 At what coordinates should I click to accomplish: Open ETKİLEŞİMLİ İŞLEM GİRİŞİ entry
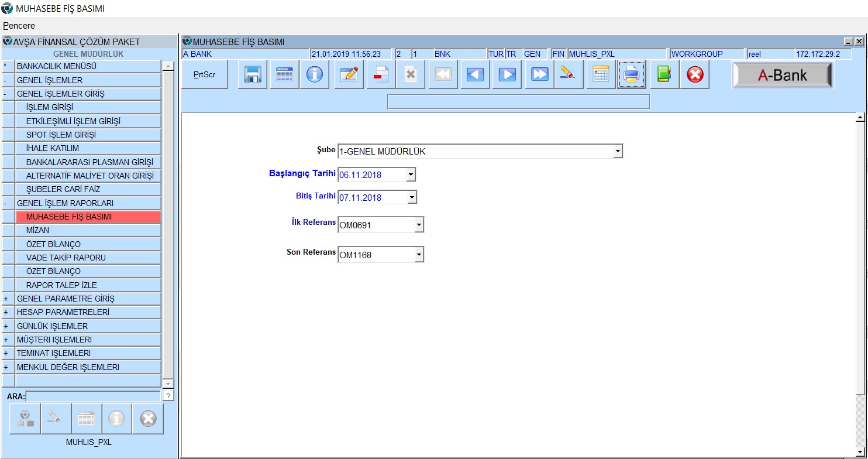click(x=88, y=121)
